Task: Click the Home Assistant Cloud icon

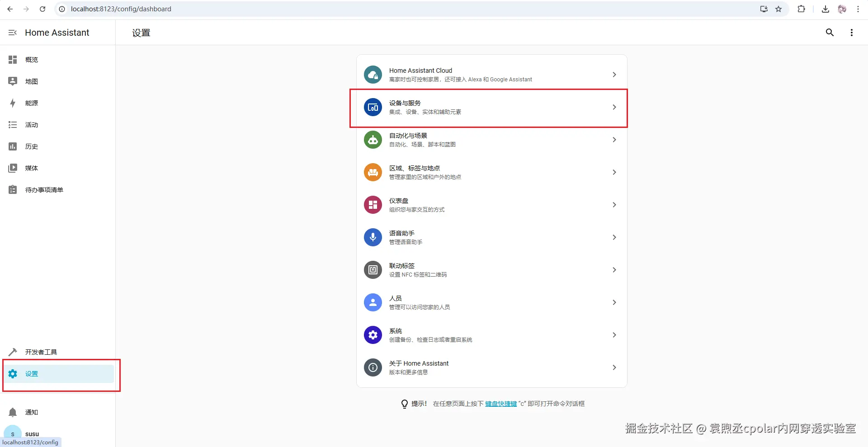Action: point(373,75)
